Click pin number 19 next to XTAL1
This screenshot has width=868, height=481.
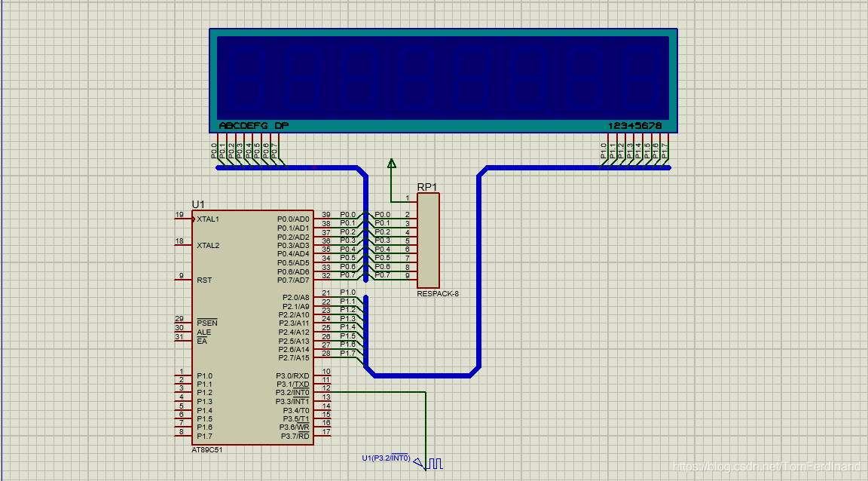click(179, 214)
